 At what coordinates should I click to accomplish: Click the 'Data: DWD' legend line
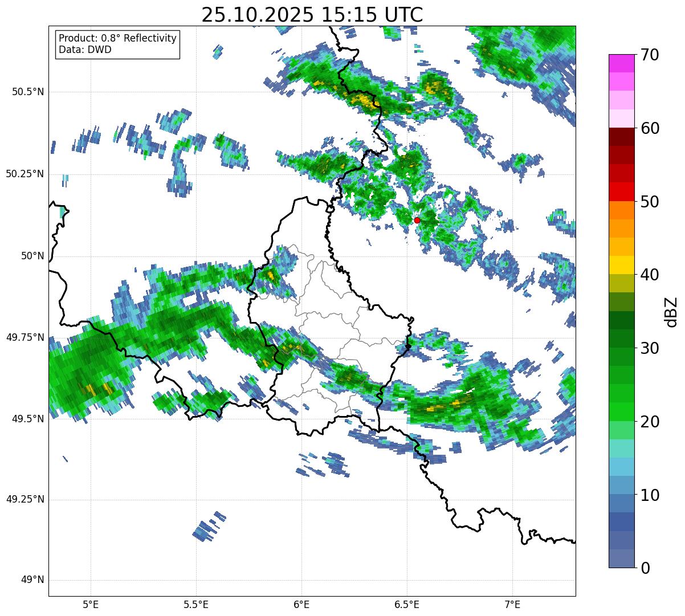[x=85, y=50]
